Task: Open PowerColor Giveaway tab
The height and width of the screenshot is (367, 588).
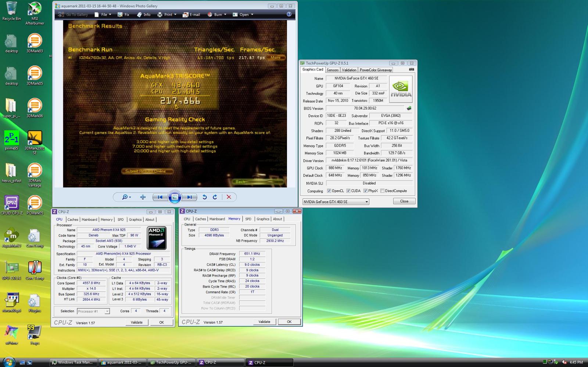Action: [x=376, y=70]
